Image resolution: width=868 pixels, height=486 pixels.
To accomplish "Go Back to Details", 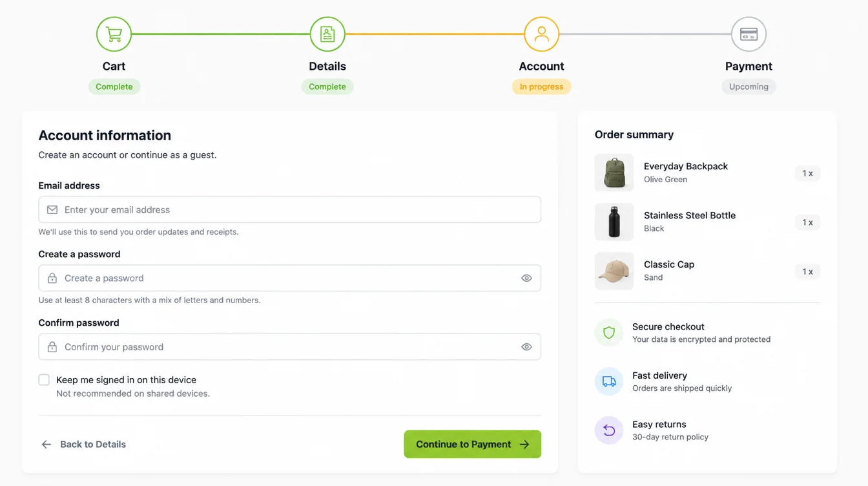I will 84,445.
